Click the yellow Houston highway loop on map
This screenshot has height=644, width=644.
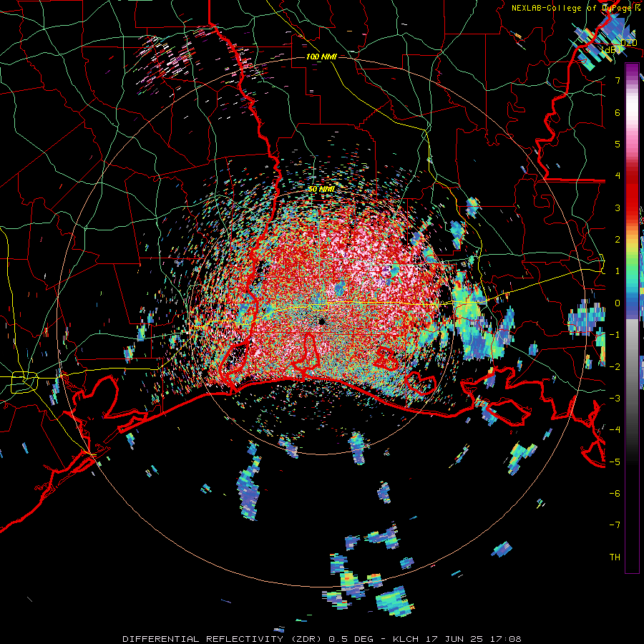(x=24, y=382)
